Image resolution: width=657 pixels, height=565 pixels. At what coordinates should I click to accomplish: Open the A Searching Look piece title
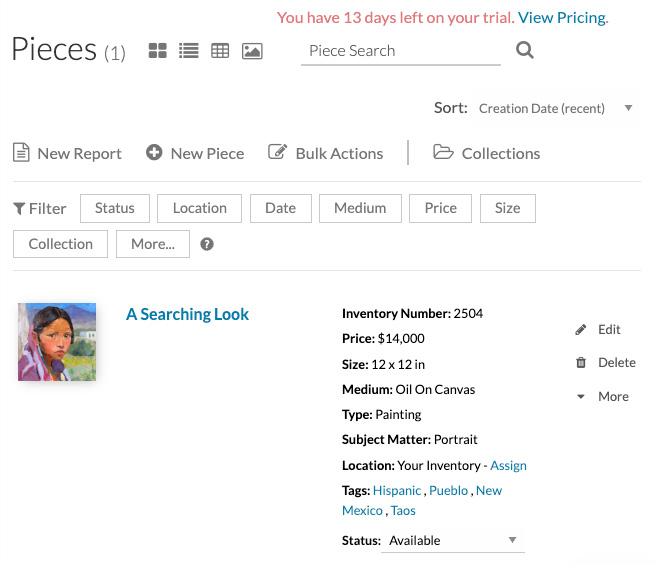[187, 314]
